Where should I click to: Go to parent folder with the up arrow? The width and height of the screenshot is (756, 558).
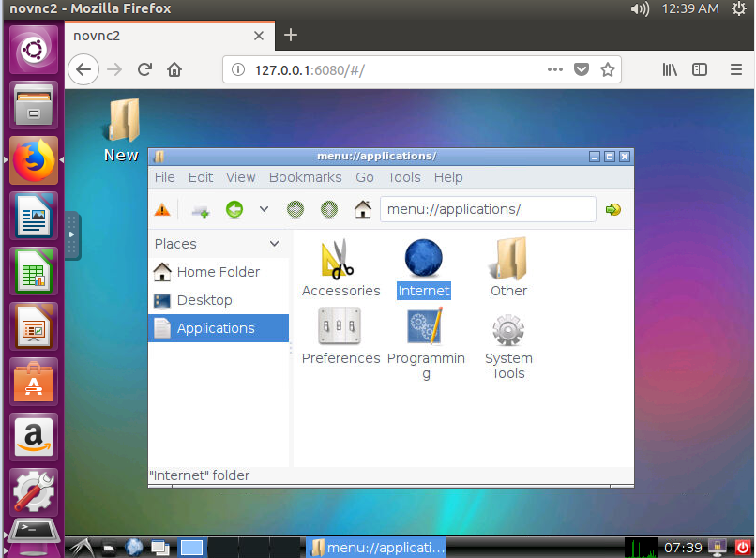[x=329, y=209]
